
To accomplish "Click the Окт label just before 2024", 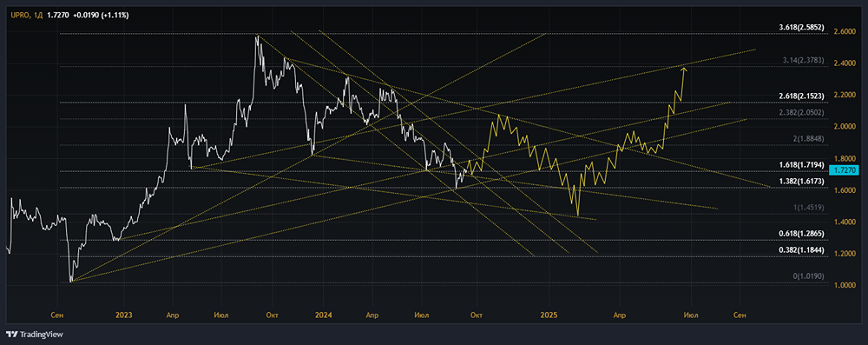I will [272, 315].
